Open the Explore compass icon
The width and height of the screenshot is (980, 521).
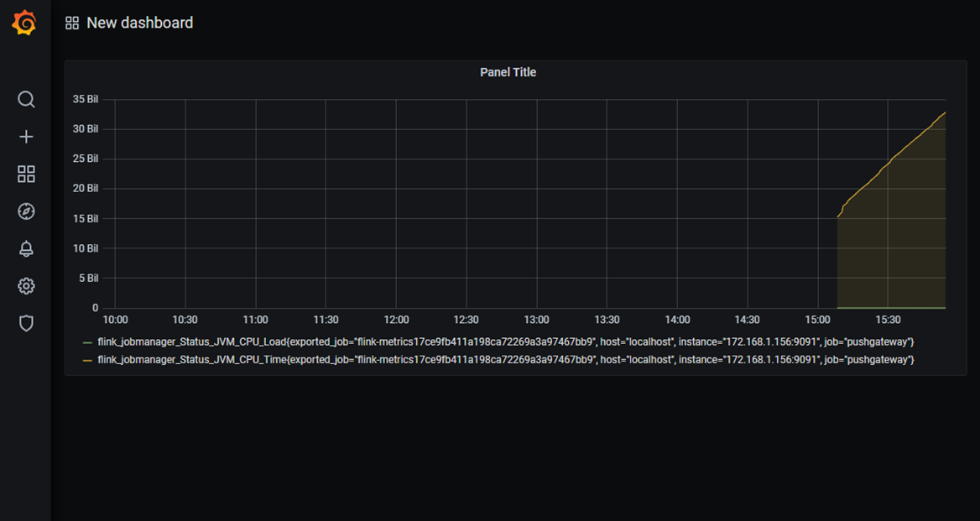(26, 211)
